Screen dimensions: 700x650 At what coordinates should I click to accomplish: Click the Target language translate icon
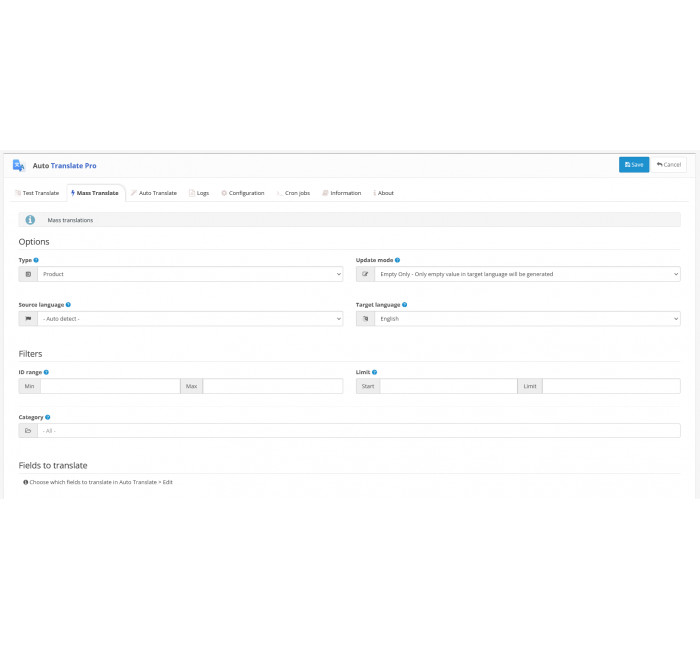365,319
